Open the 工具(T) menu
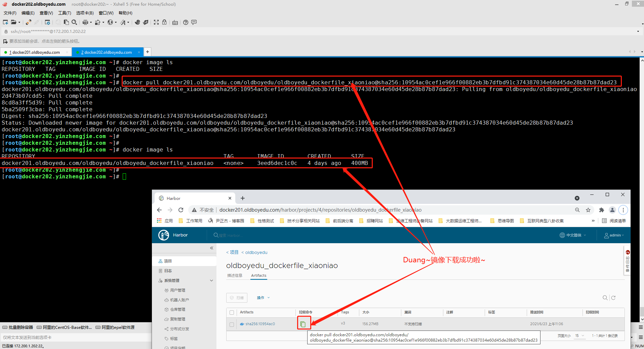644x349 pixels. tap(65, 13)
